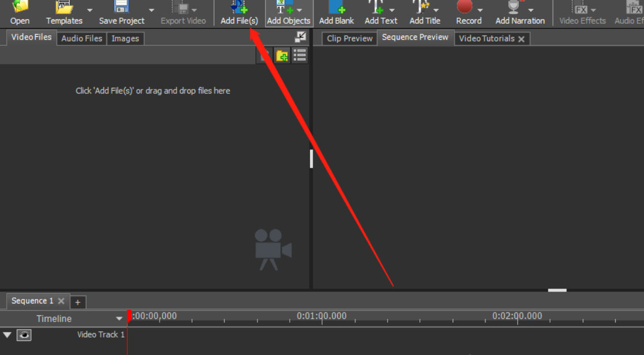Close the Video Tutorials tab

[521, 39]
